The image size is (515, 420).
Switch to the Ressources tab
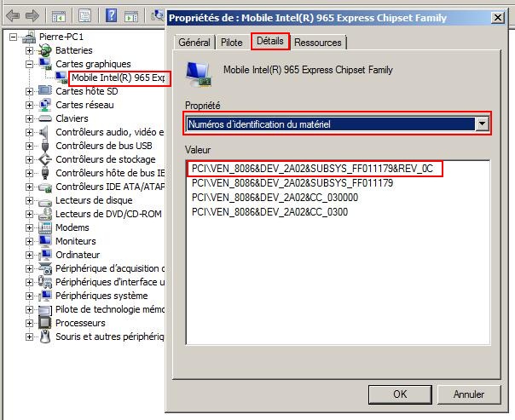pos(317,43)
